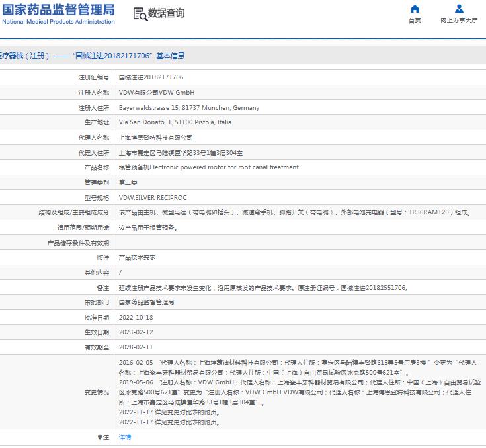Click the 网上办事大厅 text label
The width and height of the screenshot is (486, 448).
click(459, 21)
